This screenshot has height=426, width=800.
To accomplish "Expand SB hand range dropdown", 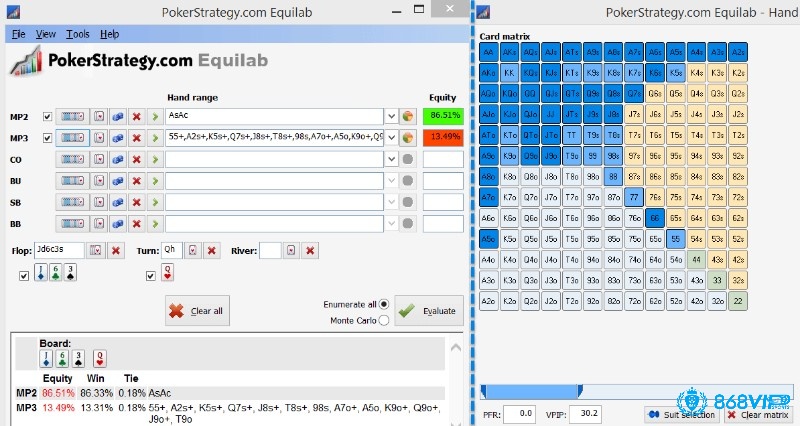I will pos(391,202).
